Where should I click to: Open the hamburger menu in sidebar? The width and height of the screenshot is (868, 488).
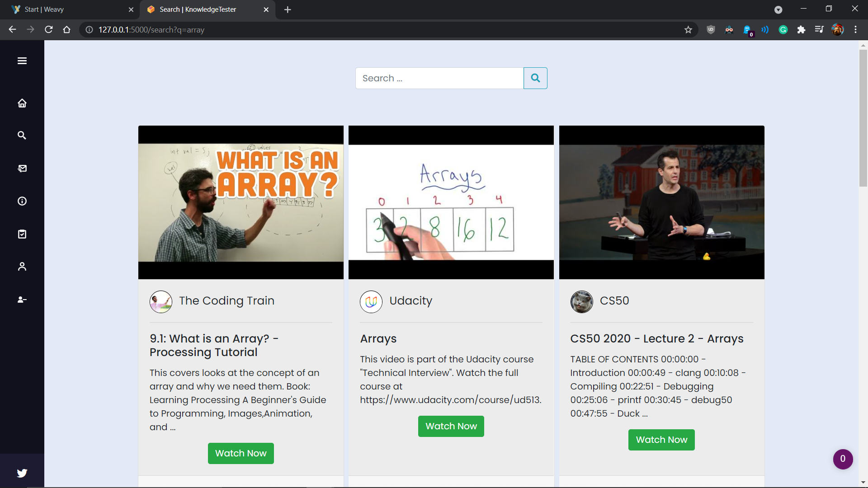[x=22, y=61]
